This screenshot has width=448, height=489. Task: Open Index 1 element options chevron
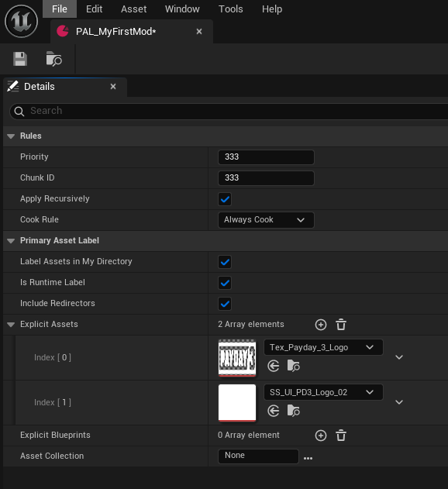pyautogui.click(x=399, y=402)
